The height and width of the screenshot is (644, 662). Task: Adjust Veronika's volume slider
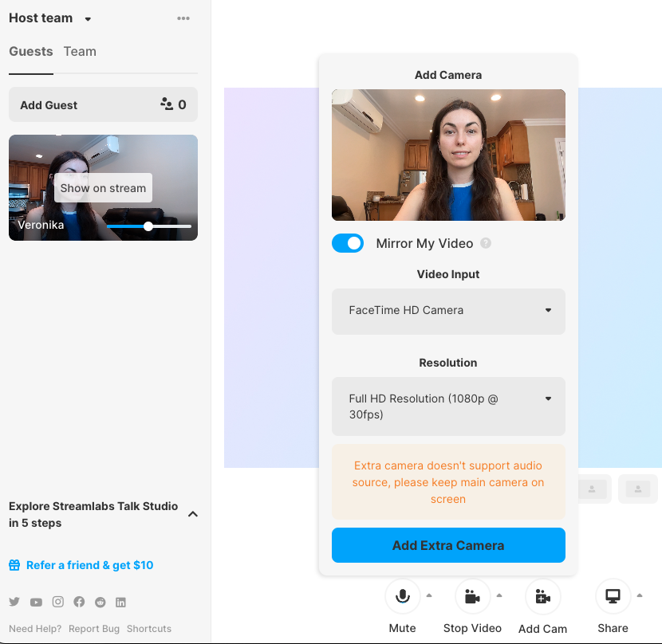[148, 226]
